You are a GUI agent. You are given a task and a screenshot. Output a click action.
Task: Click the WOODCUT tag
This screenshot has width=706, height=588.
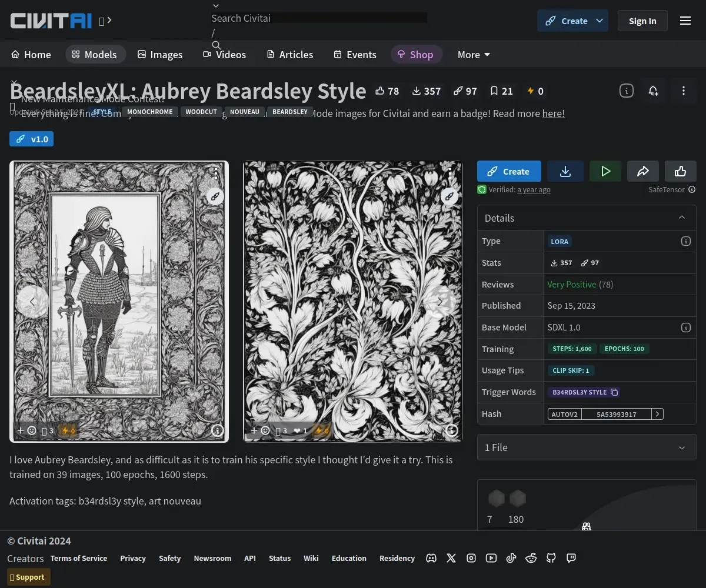tap(201, 112)
